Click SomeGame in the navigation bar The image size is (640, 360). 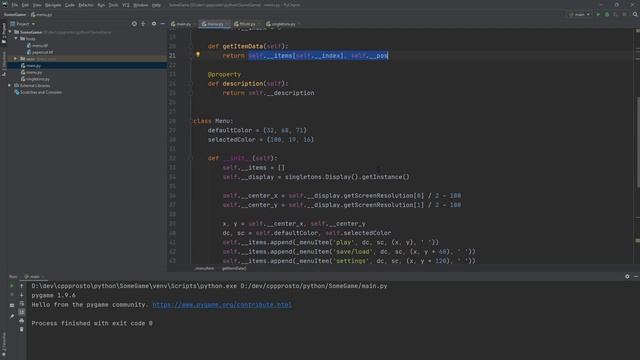point(14,15)
